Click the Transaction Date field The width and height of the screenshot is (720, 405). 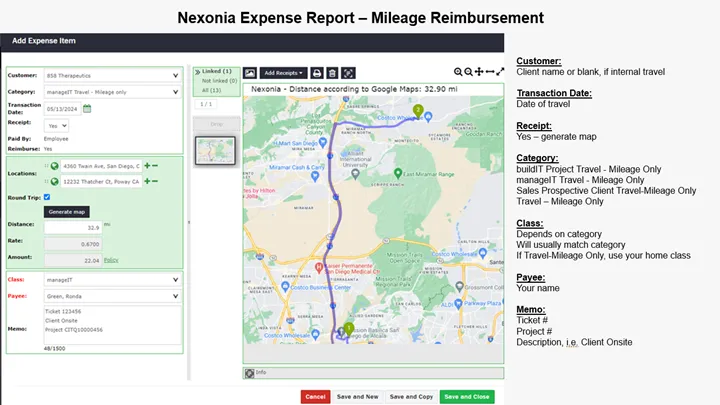coord(62,109)
